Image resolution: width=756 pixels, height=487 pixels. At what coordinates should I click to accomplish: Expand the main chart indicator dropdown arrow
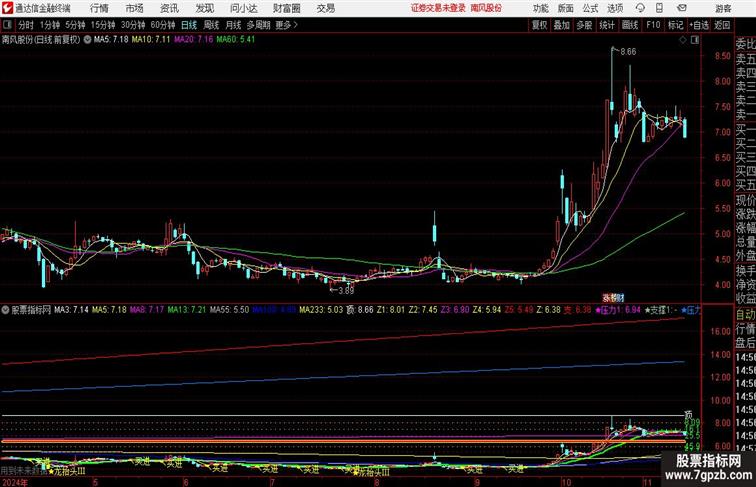point(87,40)
